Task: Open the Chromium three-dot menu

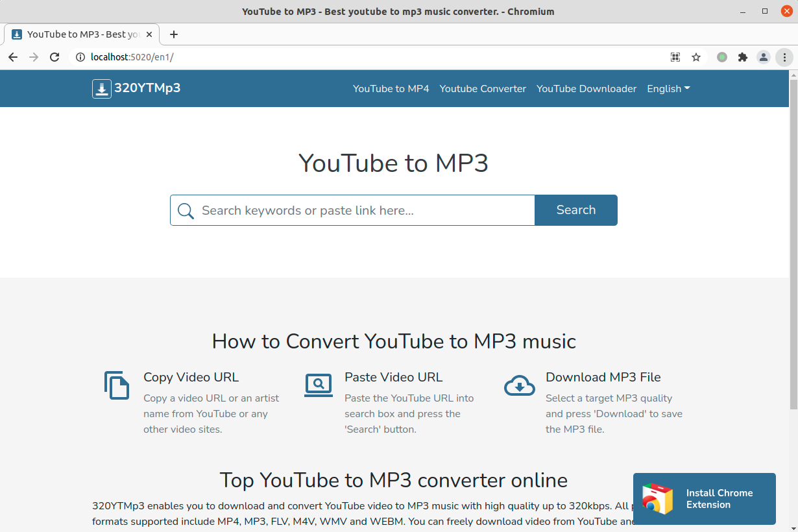Action: pos(784,57)
